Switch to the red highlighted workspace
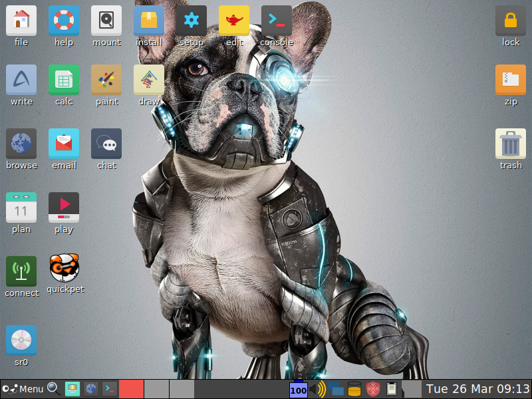532x399 pixels. (x=131, y=389)
